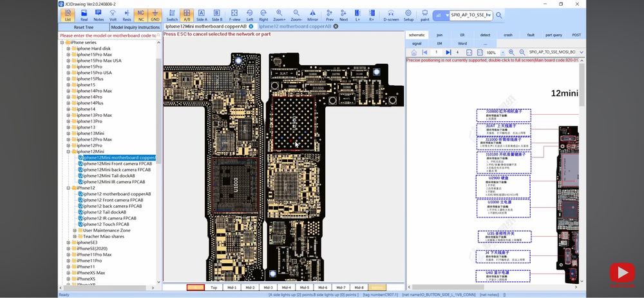This screenshot has height=298, width=644.
Task: Click the Reset Tree button
Action: [84, 27]
